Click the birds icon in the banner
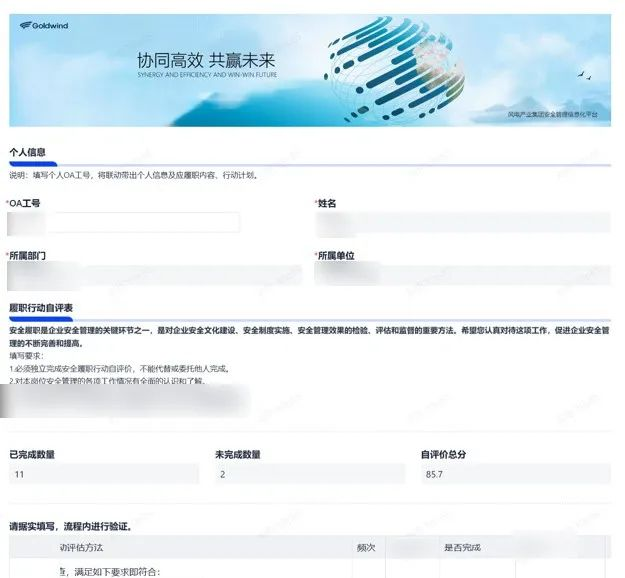625x578 pixels. click(x=584, y=75)
